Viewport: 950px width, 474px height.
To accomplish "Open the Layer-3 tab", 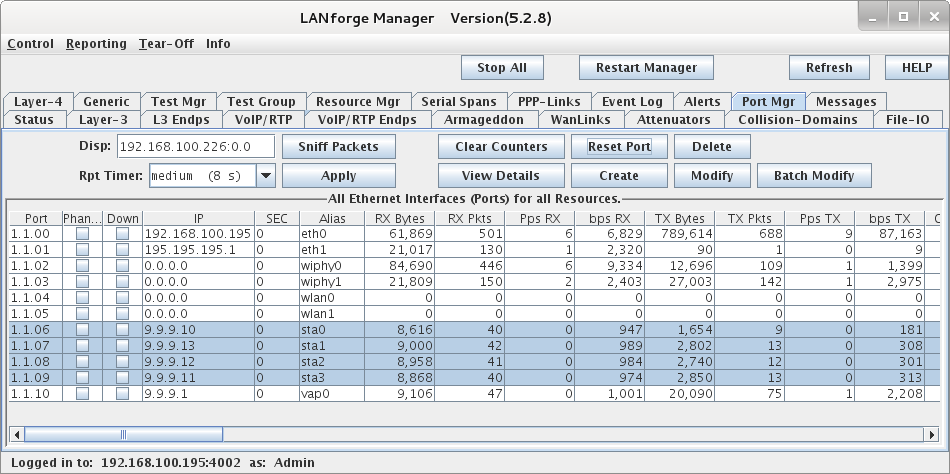I will (x=104, y=119).
